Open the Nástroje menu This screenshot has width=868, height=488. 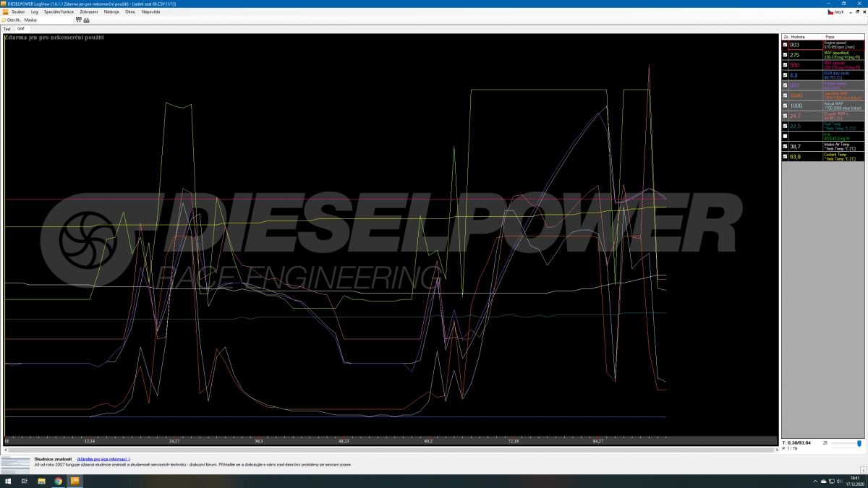111,12
